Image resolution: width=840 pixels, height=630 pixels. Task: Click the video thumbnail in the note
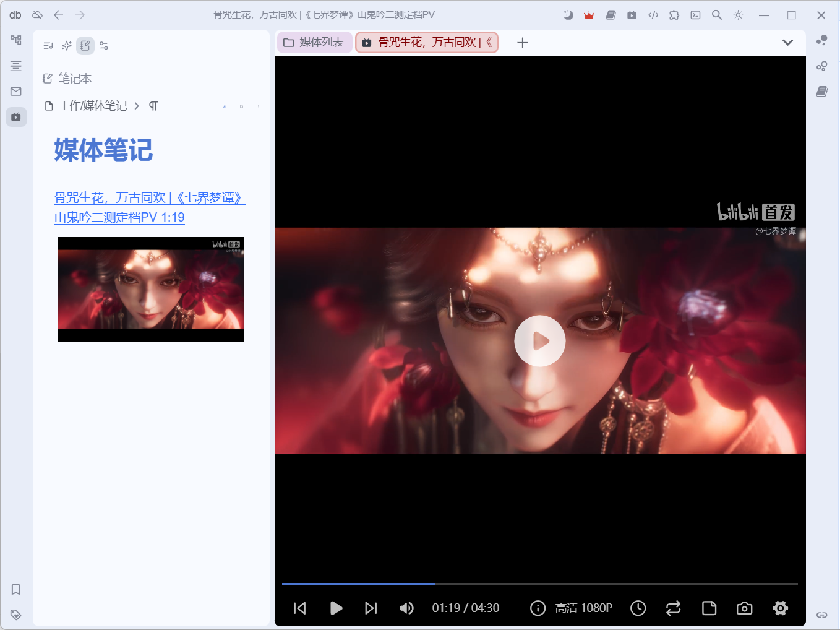(150, 288)
